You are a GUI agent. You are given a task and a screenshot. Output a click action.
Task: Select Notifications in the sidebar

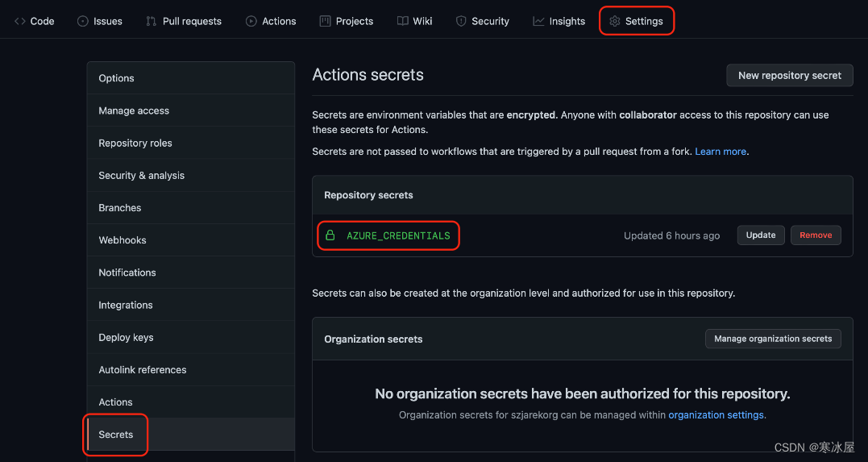click(190, 273)
